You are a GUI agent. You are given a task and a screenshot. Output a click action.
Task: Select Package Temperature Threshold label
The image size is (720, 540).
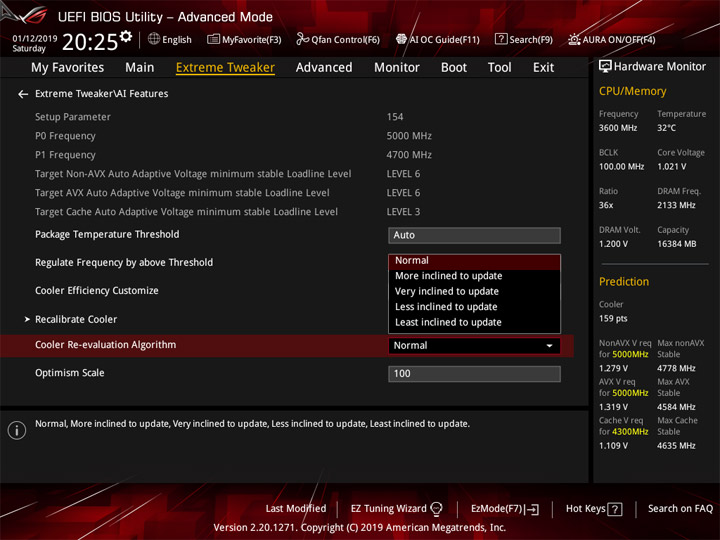point(107,235)
